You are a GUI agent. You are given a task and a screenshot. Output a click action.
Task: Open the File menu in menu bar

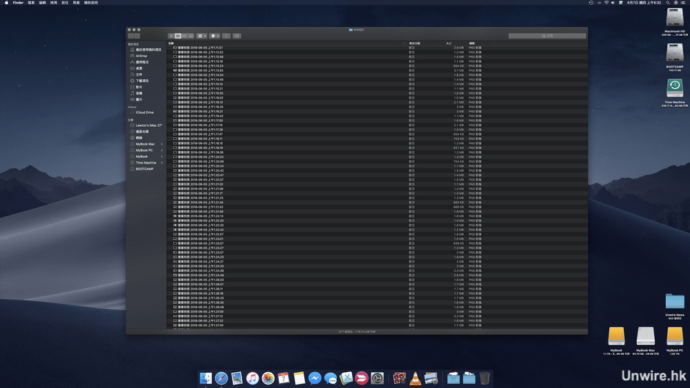click(31, 3)
